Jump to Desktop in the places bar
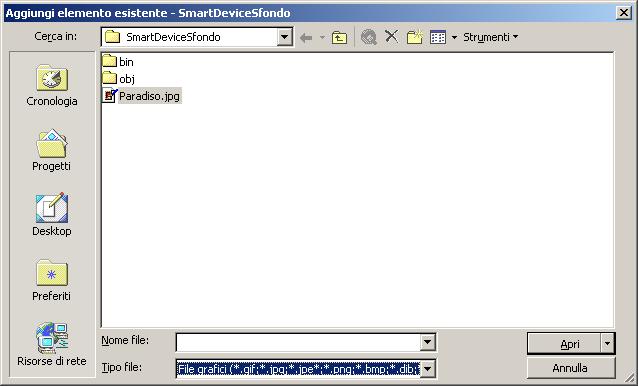The height and width of the screenshot is (386, 638). pyautogui.click(x=52, y=215)
